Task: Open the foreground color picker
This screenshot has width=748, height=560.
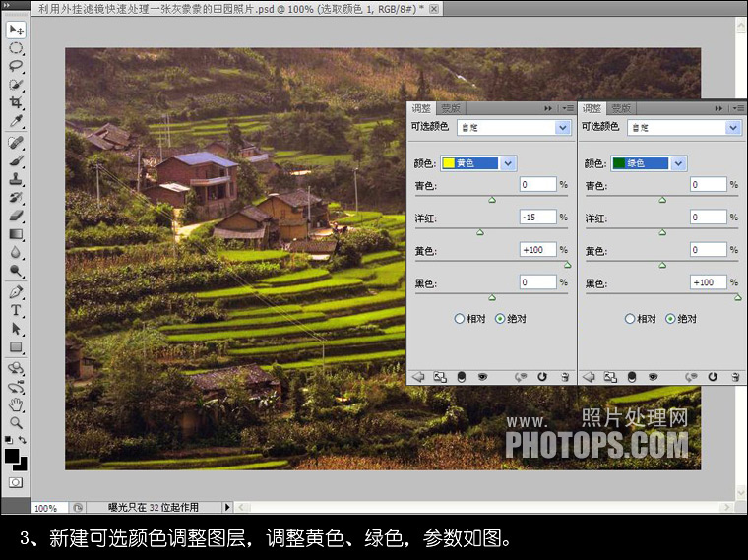Action: click(12, 456)
